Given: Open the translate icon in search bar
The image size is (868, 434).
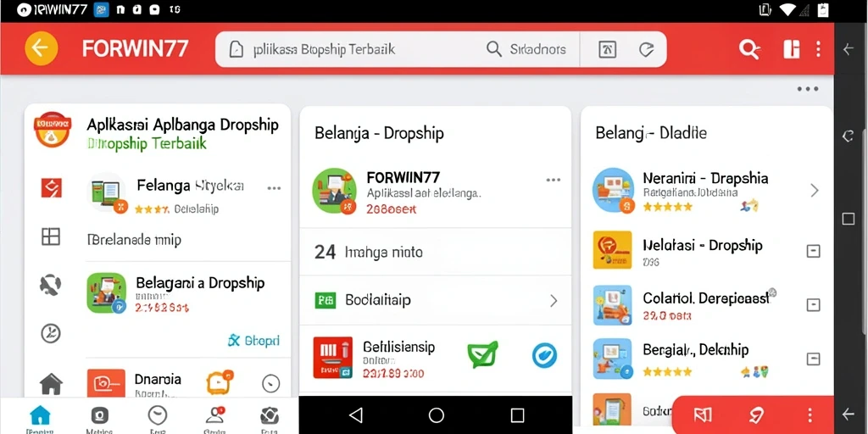Looking at the screenshot, I should tap(607, 49).
